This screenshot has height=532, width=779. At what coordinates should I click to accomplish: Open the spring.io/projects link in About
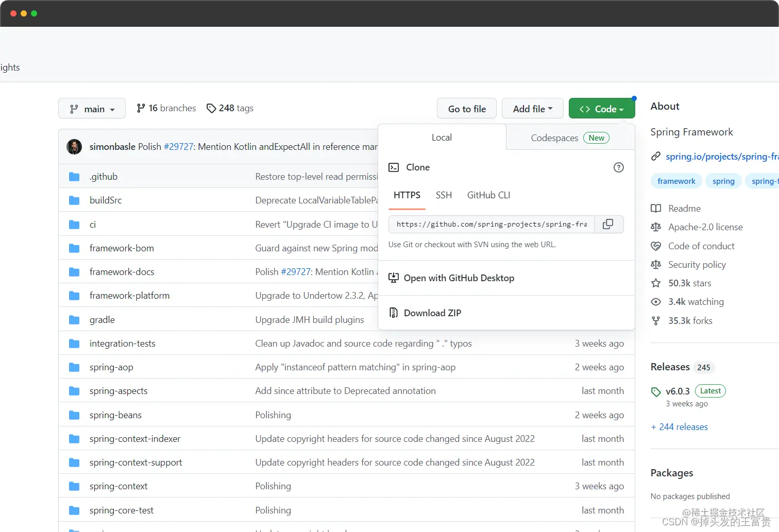[x=722, y=156]
